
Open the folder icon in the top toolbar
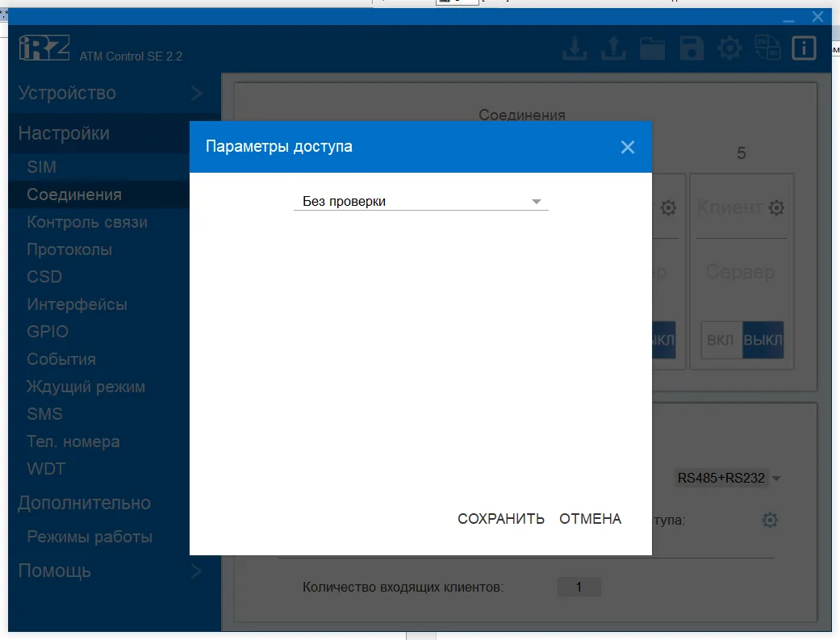[653, 48]
